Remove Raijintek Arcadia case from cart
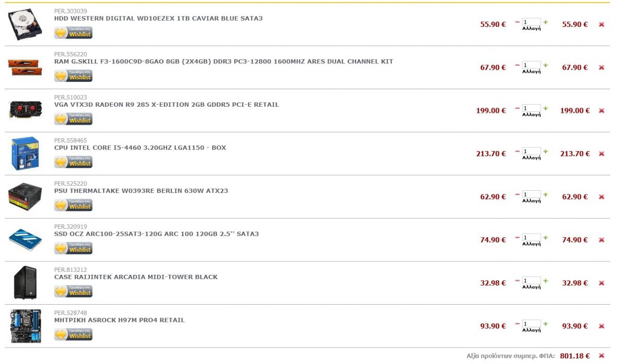The height and width of the screenshot is (364, 619). (x=601, y=283)
